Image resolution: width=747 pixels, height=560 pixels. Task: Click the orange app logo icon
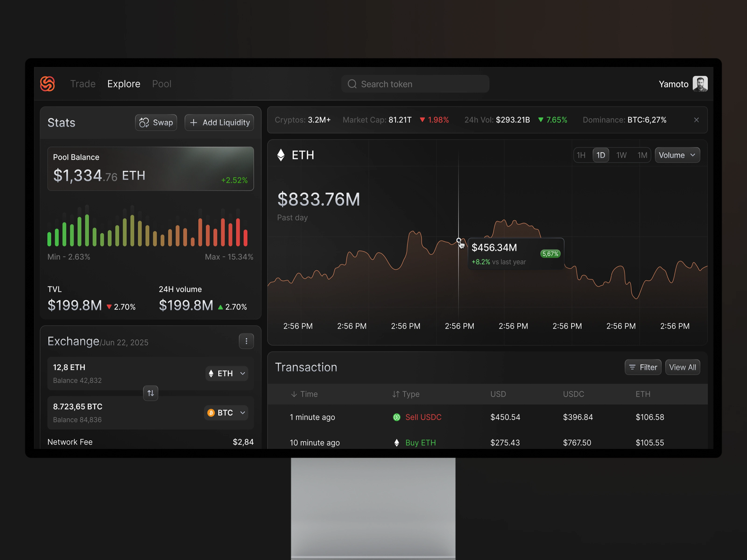(47, 84)
